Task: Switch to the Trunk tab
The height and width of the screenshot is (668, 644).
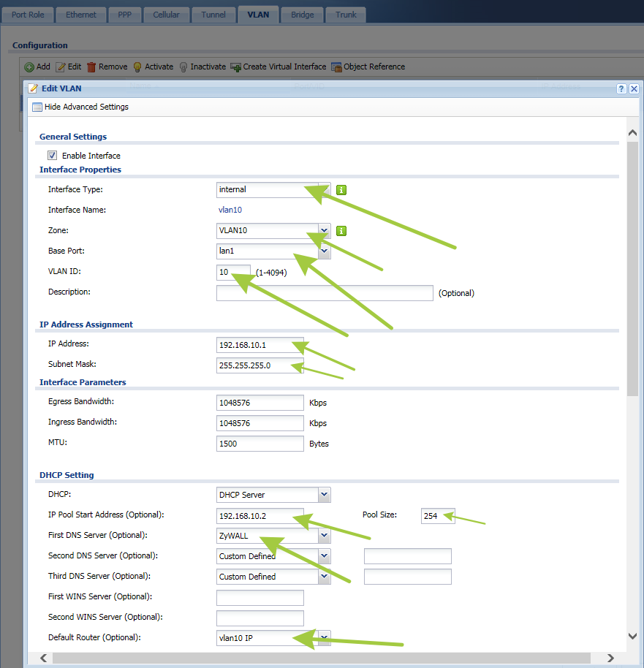Action: pos(346,15)
